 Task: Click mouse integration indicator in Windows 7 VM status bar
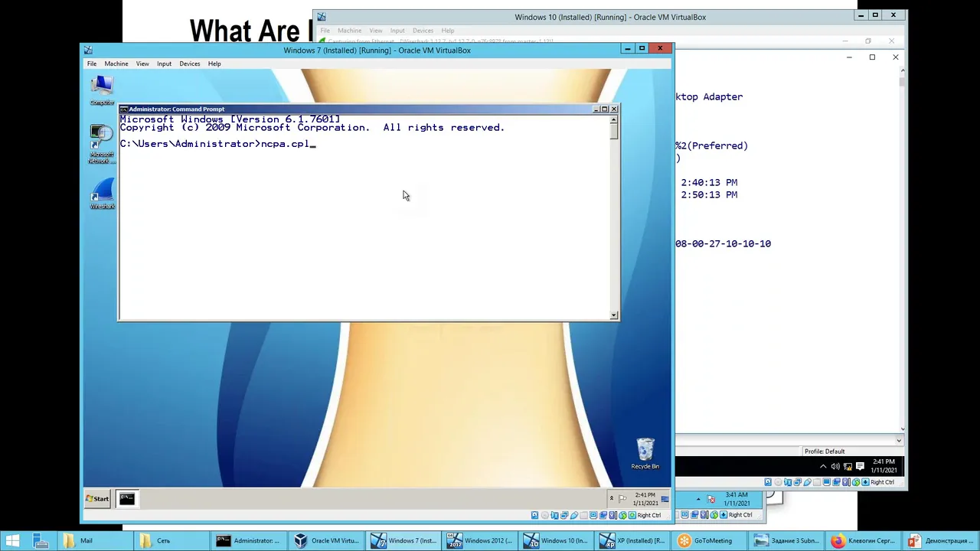pyautogui.click(x=622, y=515)
